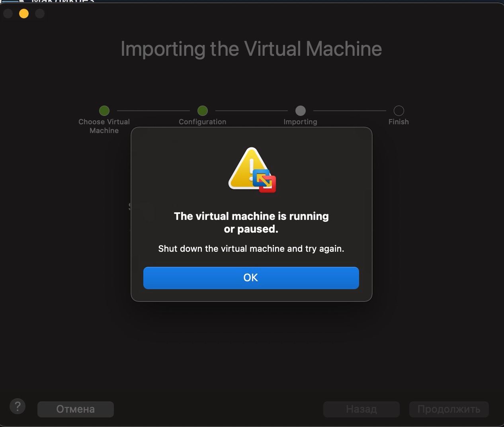
Task: Click the Configuration step label
Action: click(202, 122)
